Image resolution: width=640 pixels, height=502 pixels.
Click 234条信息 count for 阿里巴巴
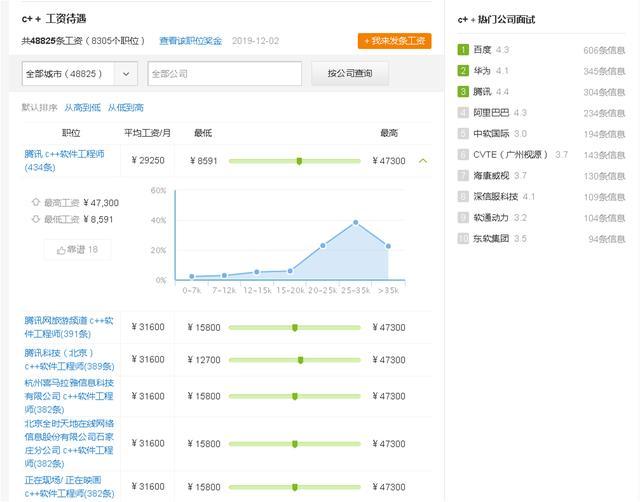[604, 113]
